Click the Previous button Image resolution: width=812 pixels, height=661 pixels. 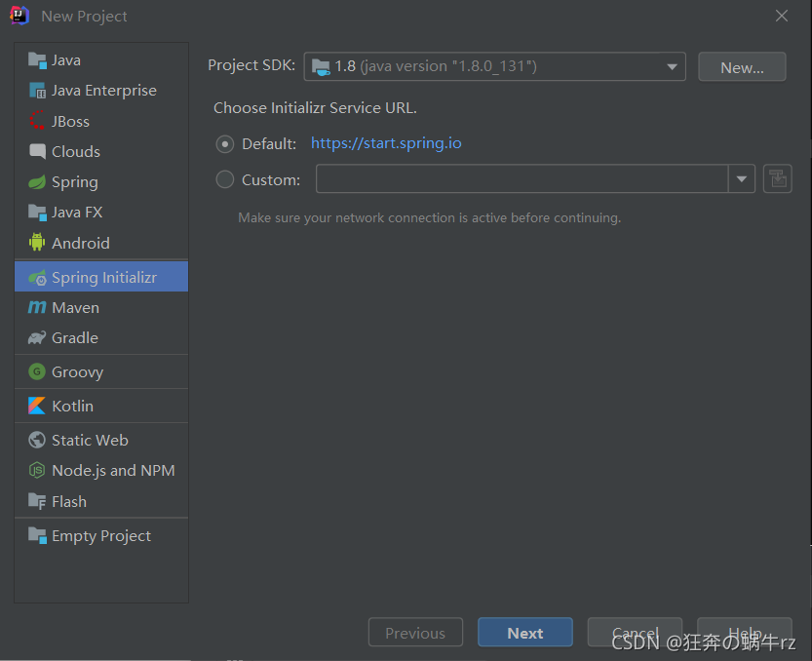tap(415, 633)
